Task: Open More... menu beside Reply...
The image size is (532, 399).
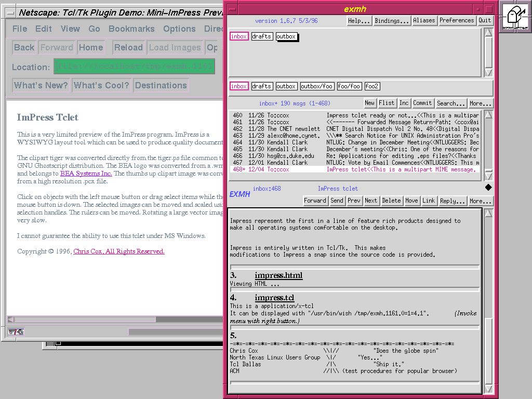Action: [480, 201]
